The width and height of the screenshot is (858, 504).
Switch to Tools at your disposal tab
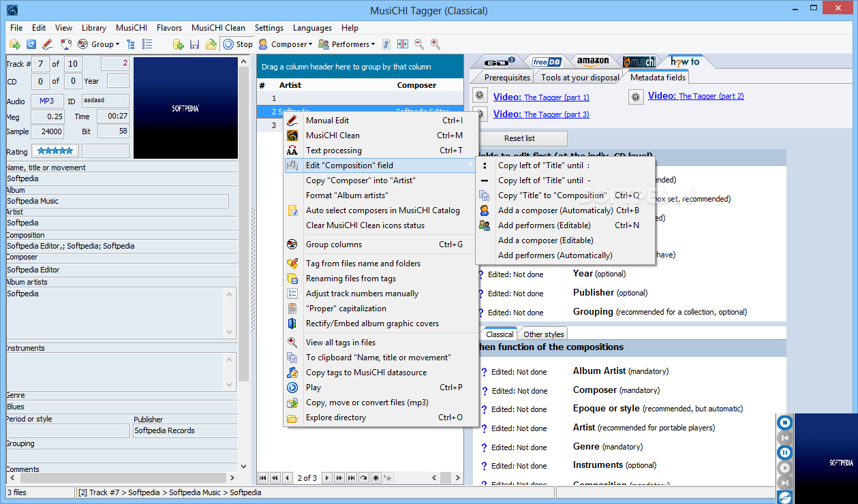tap(580, 78)
